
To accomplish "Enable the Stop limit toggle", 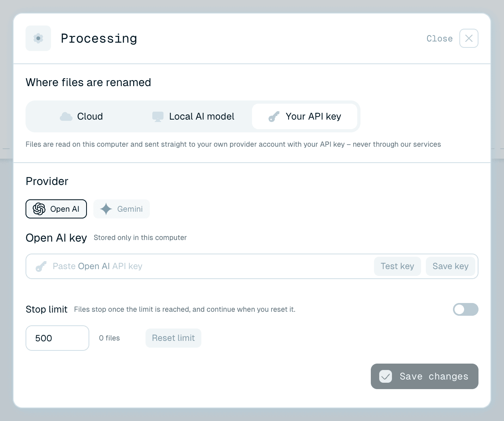I will 466,309.
